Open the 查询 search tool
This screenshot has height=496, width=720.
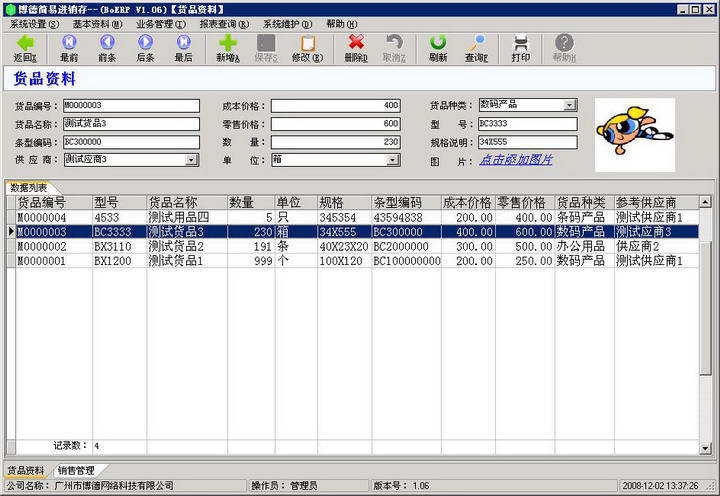point(476,47)
